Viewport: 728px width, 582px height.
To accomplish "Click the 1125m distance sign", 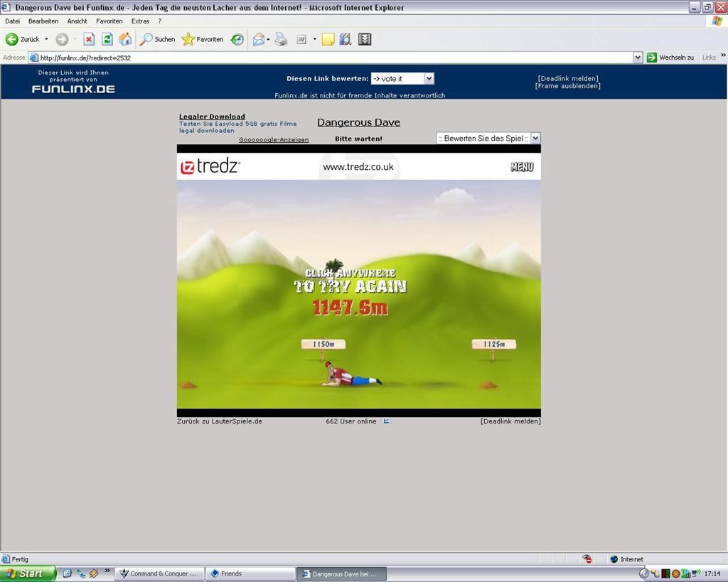I will (x=493, y=344).
